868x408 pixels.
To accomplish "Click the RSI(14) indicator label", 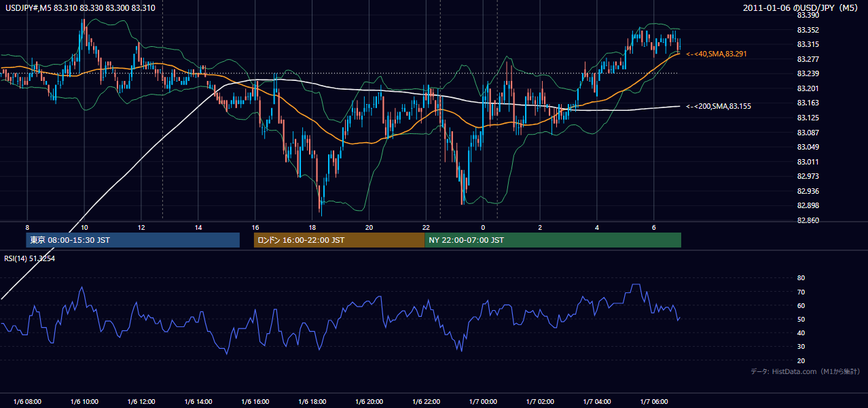I will pos(30,258).
